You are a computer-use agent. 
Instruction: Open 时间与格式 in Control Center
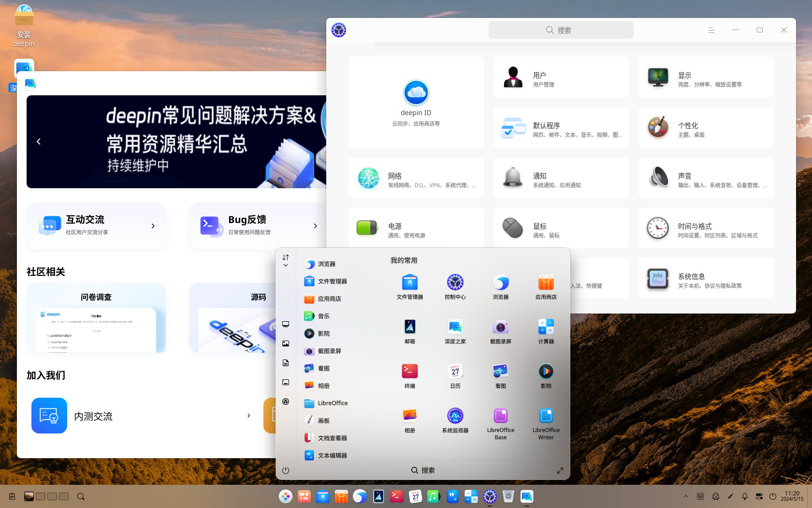706,228
